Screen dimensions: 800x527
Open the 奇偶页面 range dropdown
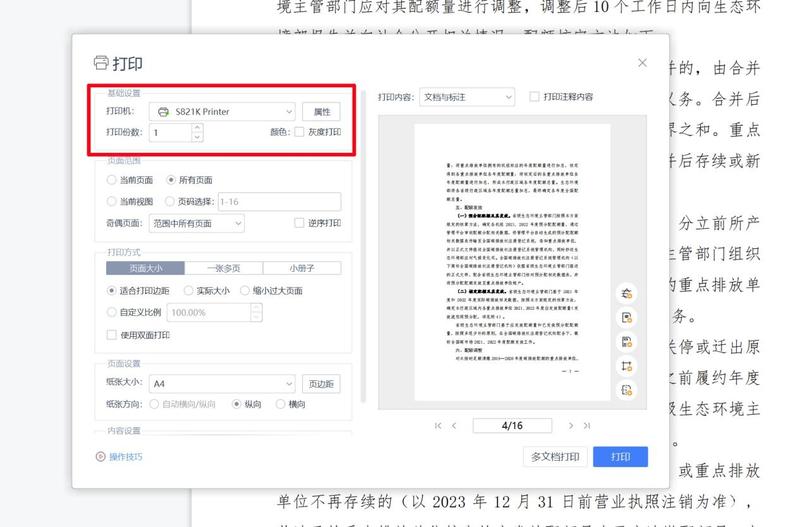click(x=196, y=223)
